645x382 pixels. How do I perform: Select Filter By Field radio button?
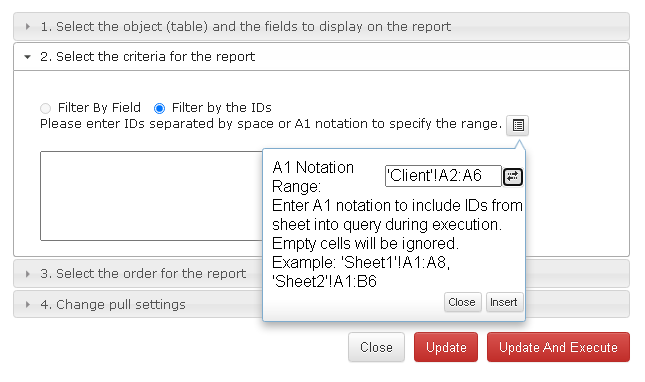(45, 108)
